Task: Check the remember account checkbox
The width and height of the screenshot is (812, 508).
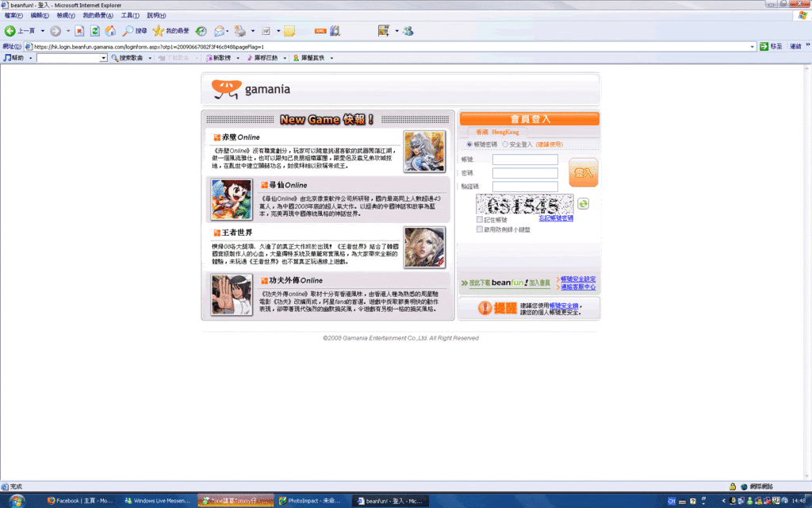Action: coord(480,220)
